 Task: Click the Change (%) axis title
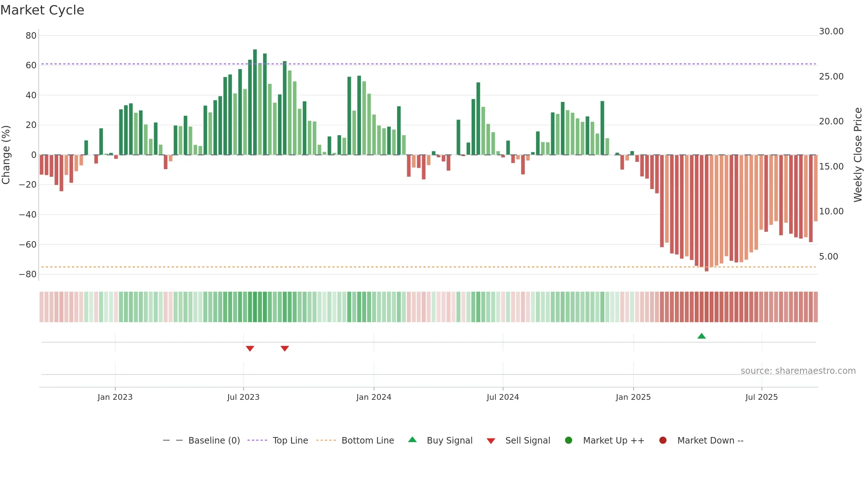6,155
